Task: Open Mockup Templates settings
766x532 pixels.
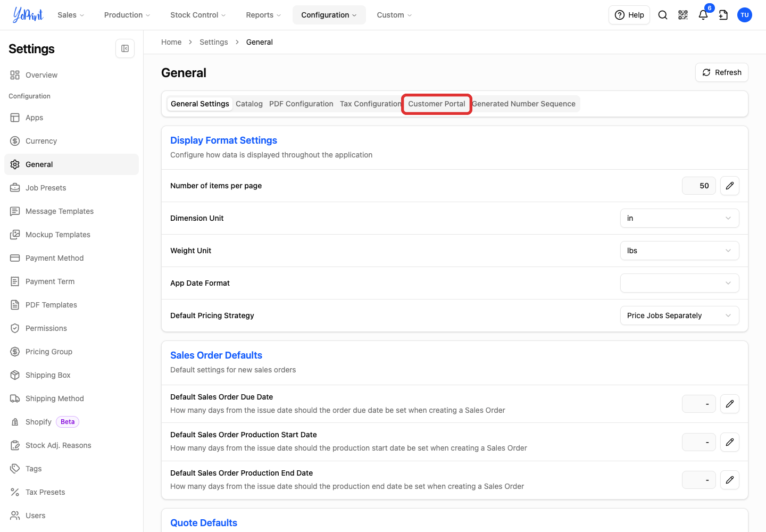Action: point(71,235)
